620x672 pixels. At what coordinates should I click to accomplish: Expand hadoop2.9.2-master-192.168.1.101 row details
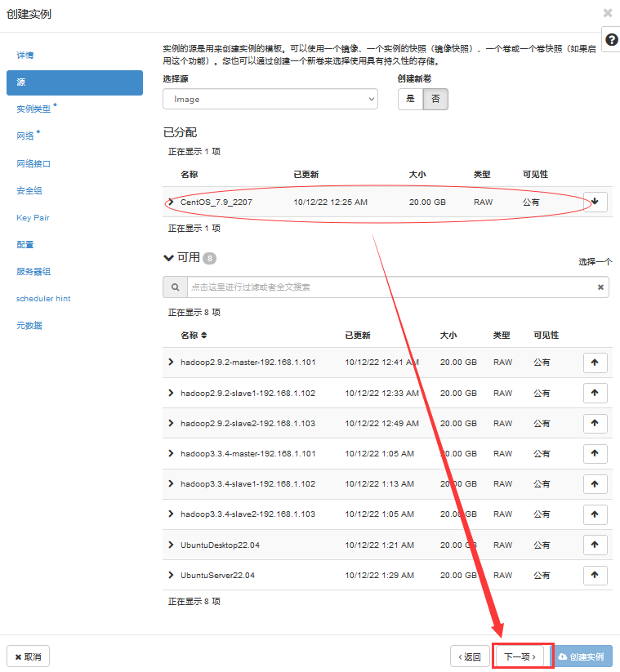tap(171, 363)
